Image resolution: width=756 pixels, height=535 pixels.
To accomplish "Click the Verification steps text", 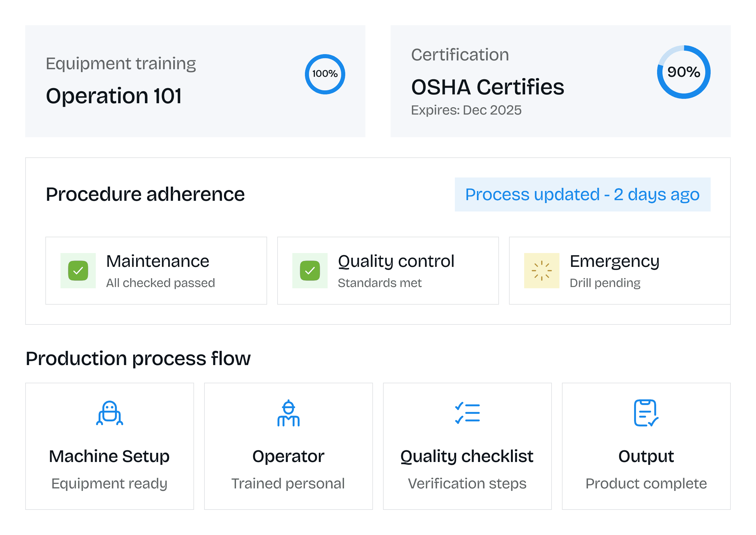I will coord(467,484).
